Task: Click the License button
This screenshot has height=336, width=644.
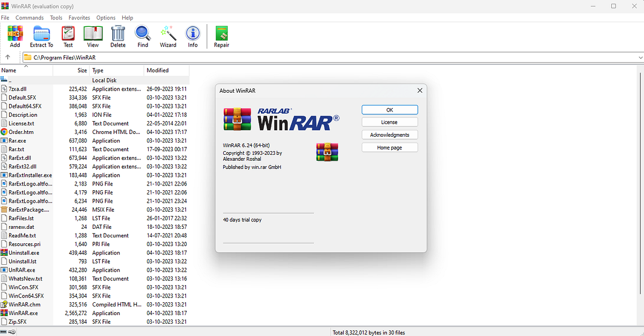Action: coord(390,122)
